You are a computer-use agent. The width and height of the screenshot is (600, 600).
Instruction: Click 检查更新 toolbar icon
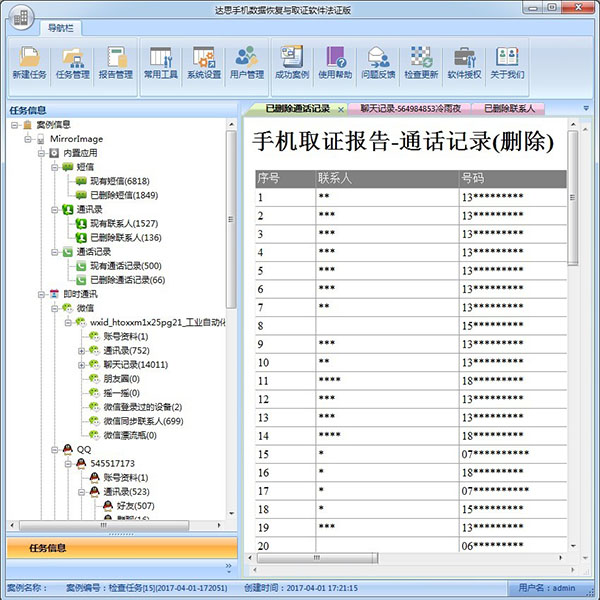[422, 61]
